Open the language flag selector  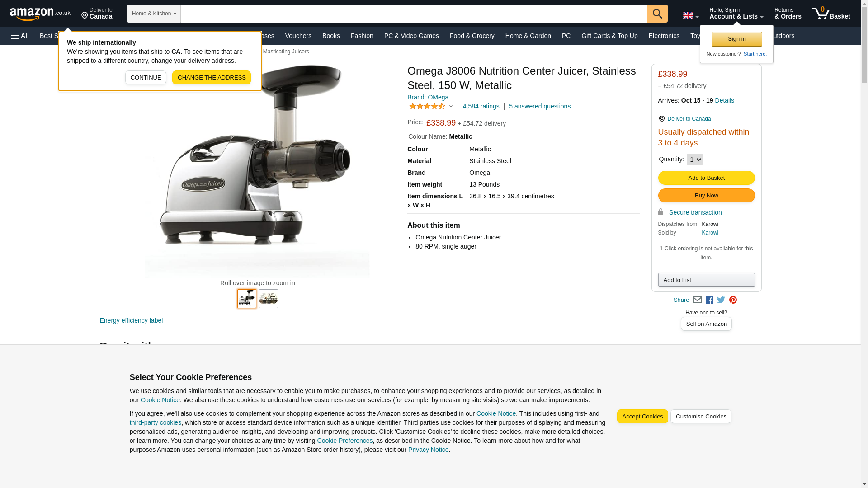[690, 15]
